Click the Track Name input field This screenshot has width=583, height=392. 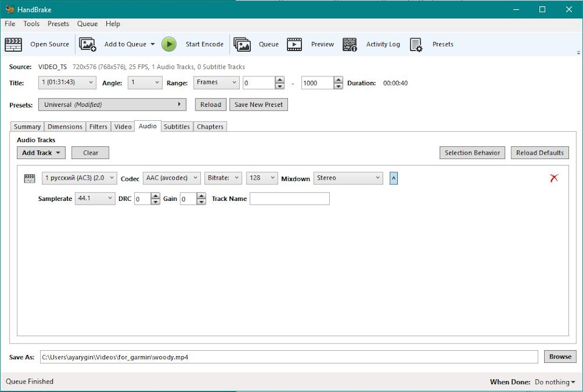[x=289, y=199]
